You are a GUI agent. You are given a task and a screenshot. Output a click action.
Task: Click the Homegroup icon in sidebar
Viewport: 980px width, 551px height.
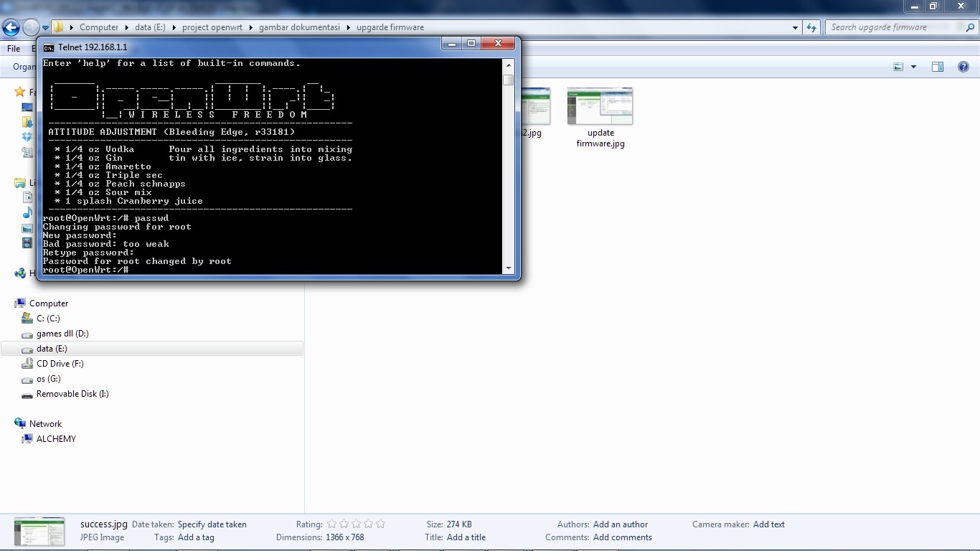pos(20,273)
